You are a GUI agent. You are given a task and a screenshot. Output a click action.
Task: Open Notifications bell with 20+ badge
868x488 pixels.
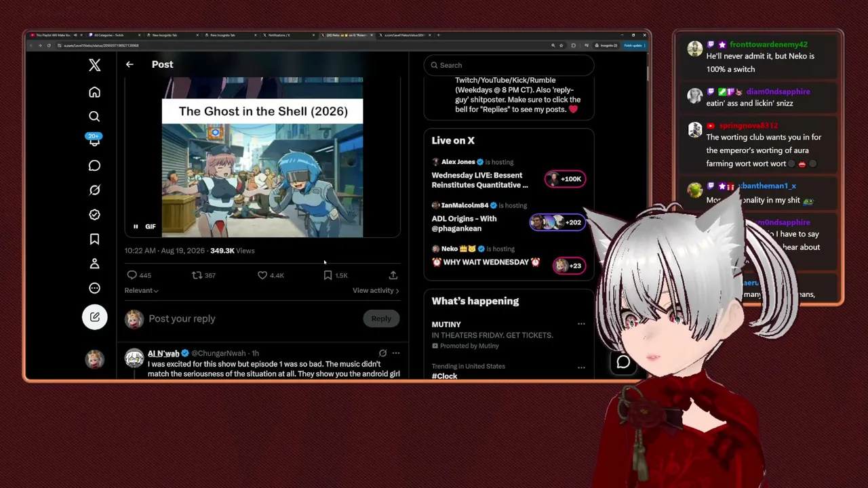click(94, 140)
